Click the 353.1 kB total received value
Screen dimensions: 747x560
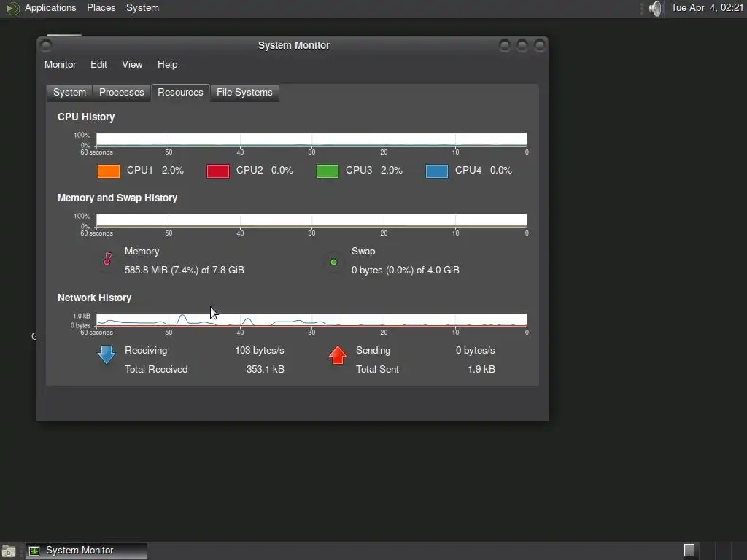pyautogui.click(x=265, y=370)
